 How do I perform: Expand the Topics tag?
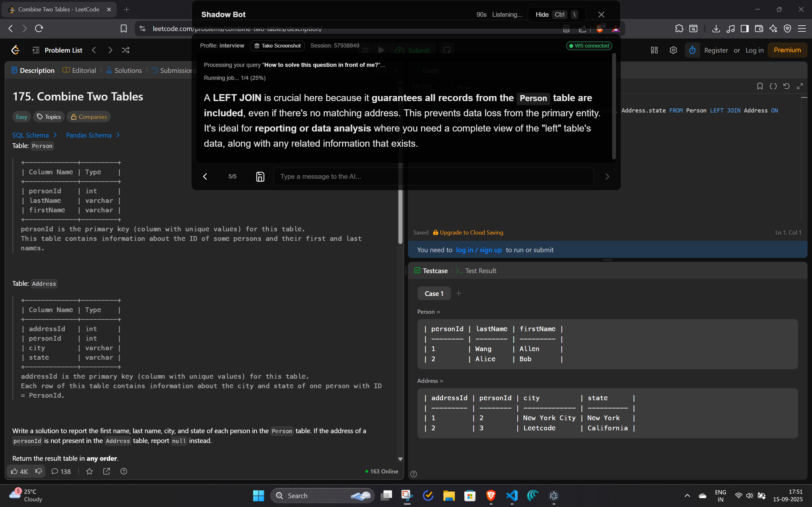[x=49, y=117]
